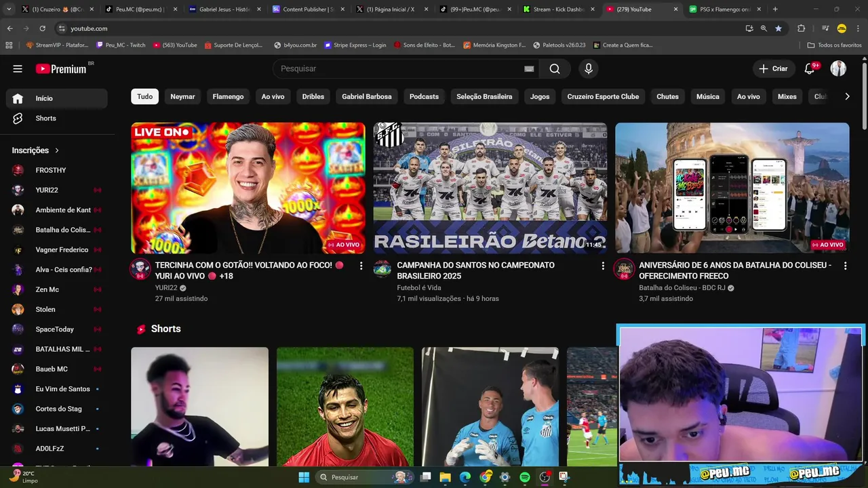Filter by Flamengo chip

228,96
